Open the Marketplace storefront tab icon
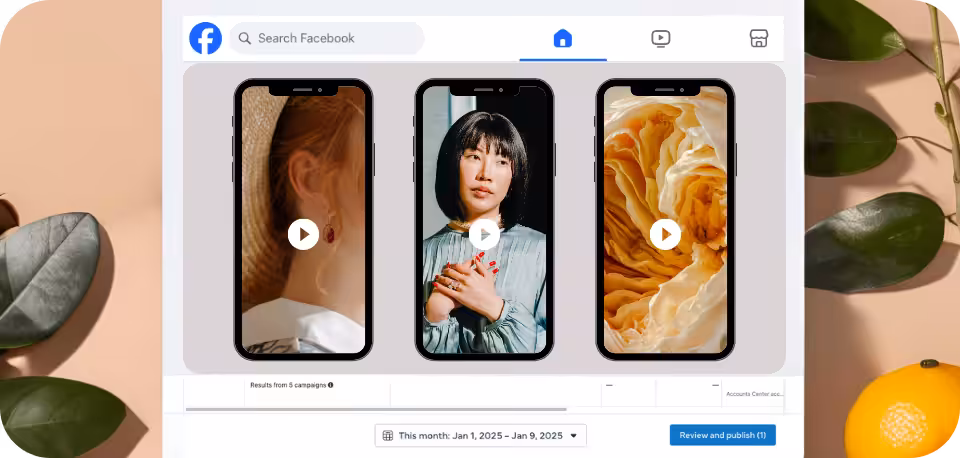Screen dimensions: 960x458 759,39
